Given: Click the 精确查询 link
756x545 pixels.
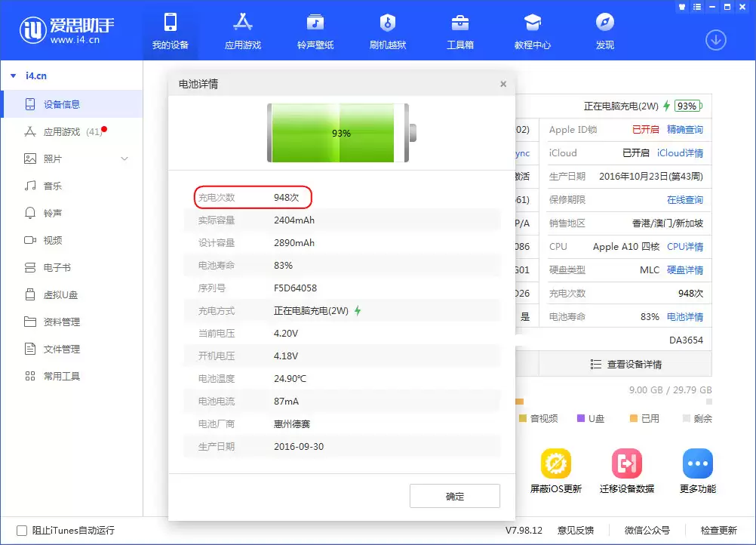Looking at the screenshot, I should [684, 129].
